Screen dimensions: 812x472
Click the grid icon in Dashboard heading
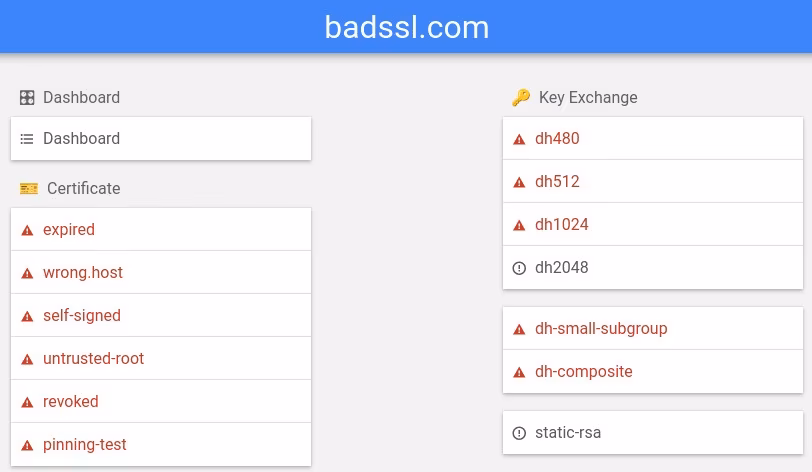[x=27, y=98]
